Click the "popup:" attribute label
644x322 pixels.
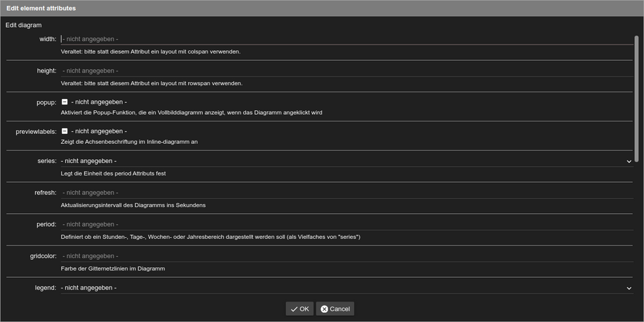46,102
